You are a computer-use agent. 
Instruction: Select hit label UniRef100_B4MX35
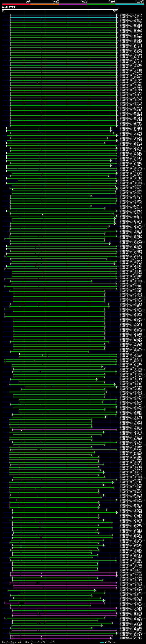131,170
